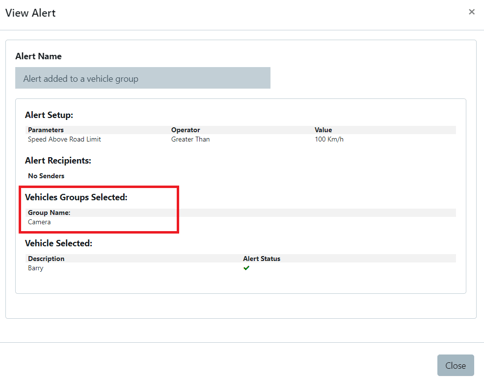Click the 'Alert Status' column header

(x=261, y=259)
